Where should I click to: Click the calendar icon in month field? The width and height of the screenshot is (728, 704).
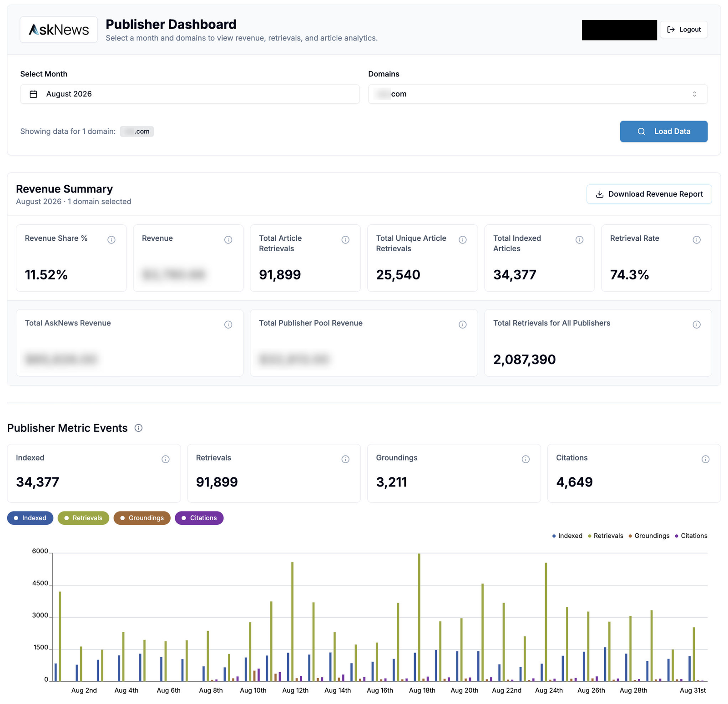point(33,94)
